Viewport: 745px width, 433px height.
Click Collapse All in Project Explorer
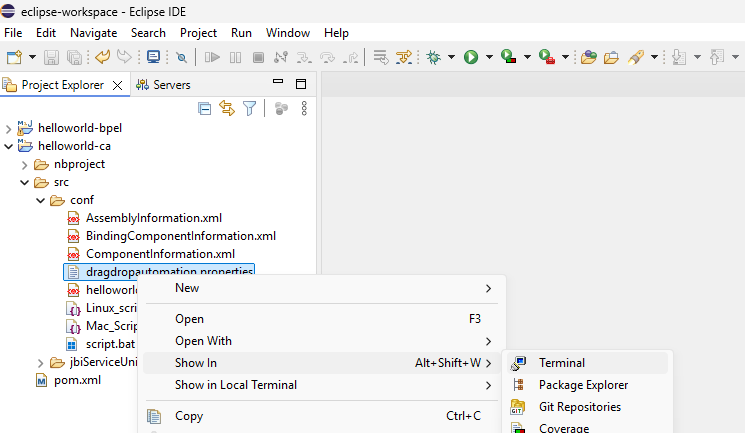coord(205,109)
